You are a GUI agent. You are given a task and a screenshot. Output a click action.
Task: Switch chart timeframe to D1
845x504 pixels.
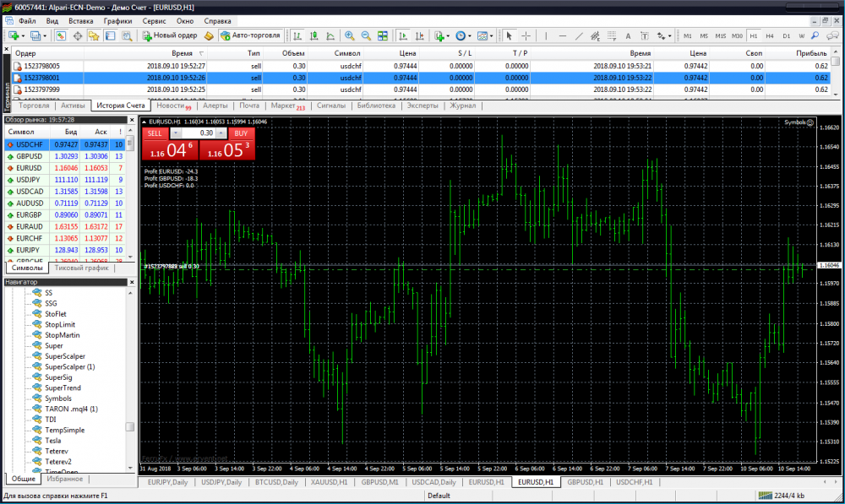point(786,35)
